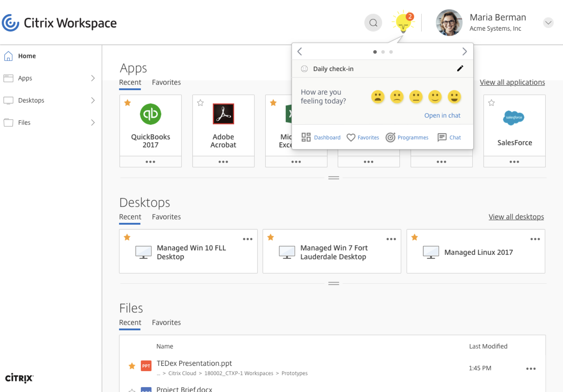Favorite SalesForce with star

pos(491,103)
